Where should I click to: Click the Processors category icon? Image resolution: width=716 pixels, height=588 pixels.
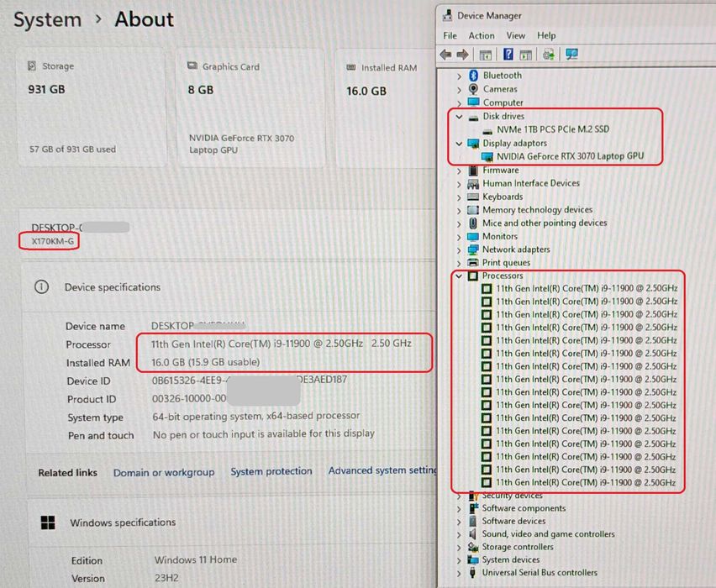[473, 276]
